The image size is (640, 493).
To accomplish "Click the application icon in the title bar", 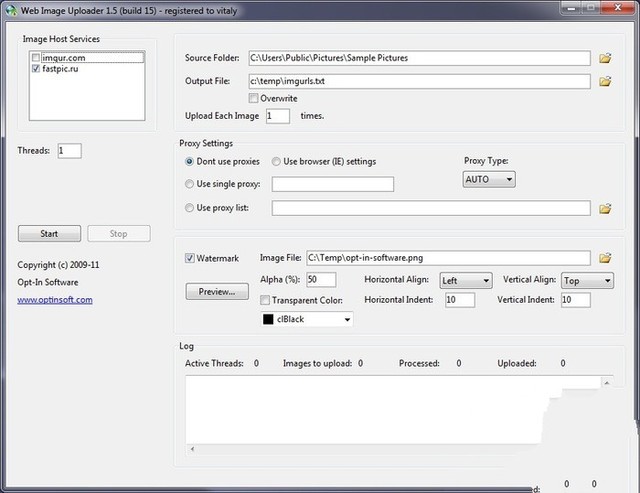I will point(11,9).
